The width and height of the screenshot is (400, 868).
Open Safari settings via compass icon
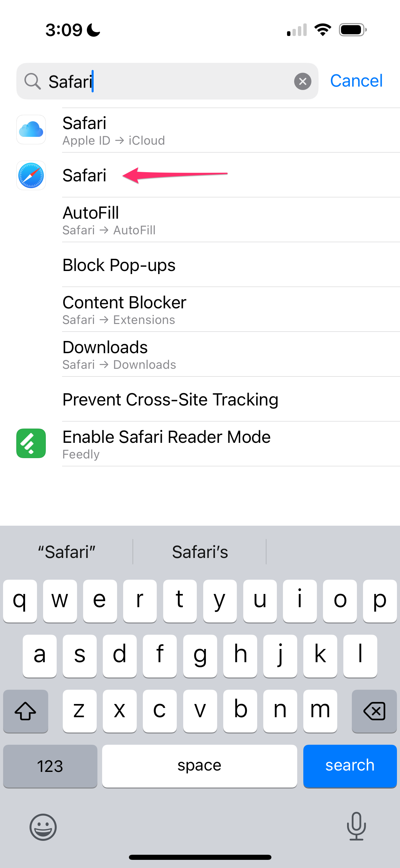tap(31, 175)
